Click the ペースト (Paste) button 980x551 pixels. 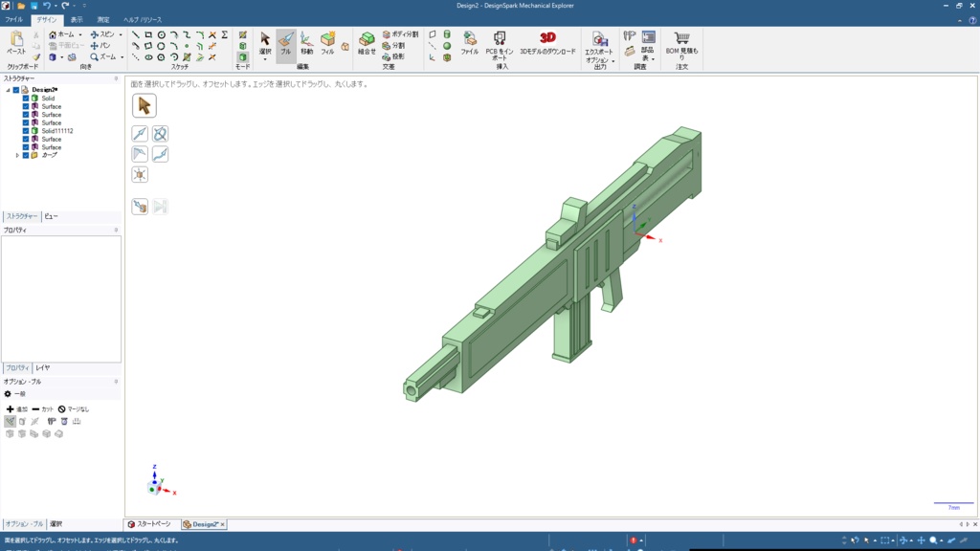pyautogui.click(x=16, y=44)
